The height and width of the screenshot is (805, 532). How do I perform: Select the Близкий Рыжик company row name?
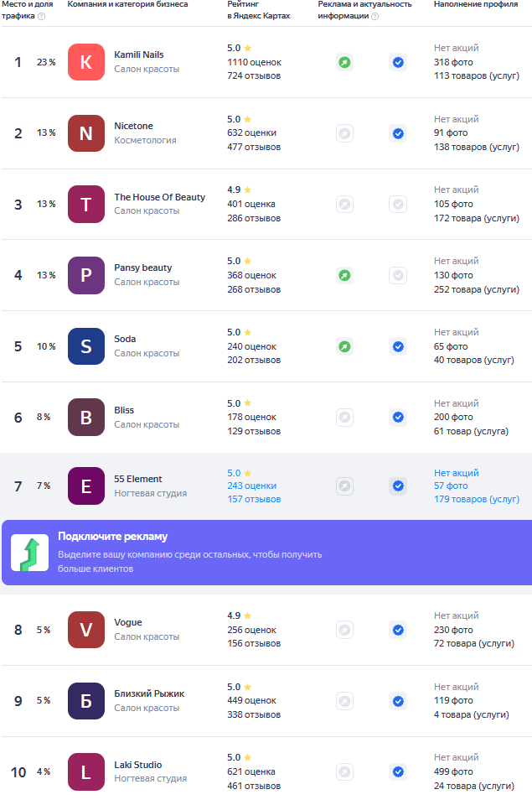click(149, 693)
